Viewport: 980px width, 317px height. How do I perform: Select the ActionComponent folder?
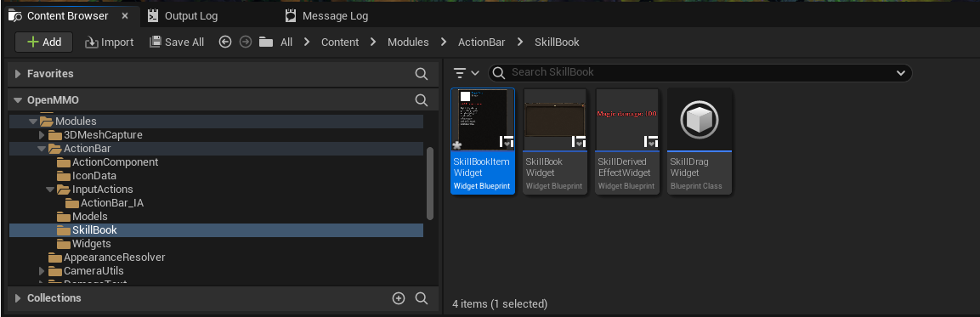[x=216, y=162]
